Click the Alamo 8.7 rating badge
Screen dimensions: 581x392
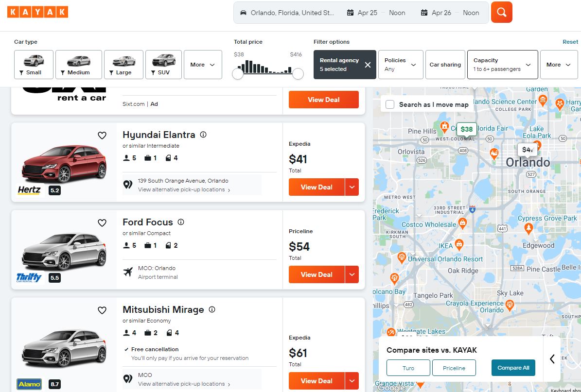point(54,384)
